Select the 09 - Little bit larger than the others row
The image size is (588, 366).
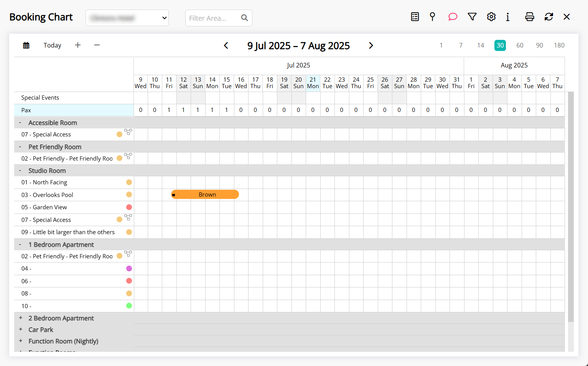68,232
